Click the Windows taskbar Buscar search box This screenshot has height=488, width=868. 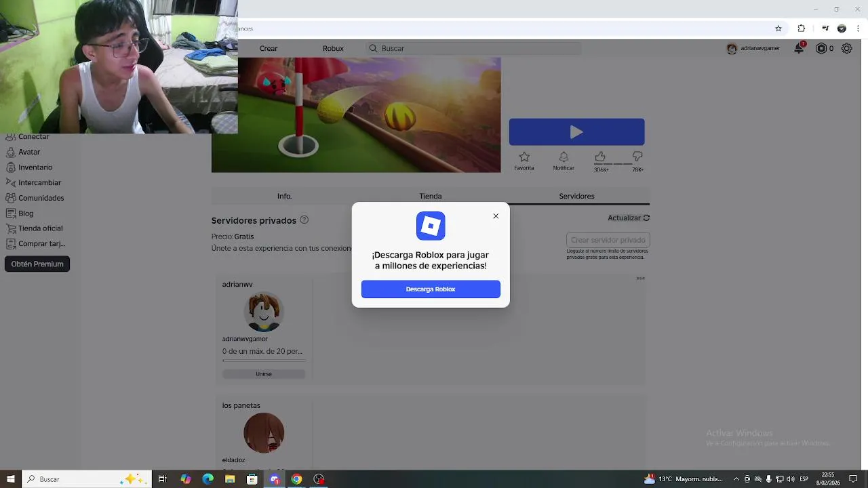(87, 479)
